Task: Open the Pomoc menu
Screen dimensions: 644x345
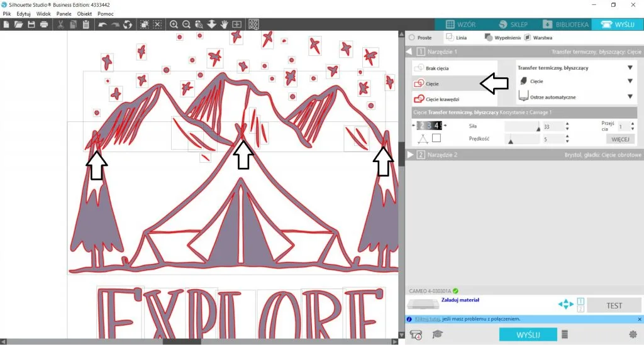Action: [x=106, y=14]
